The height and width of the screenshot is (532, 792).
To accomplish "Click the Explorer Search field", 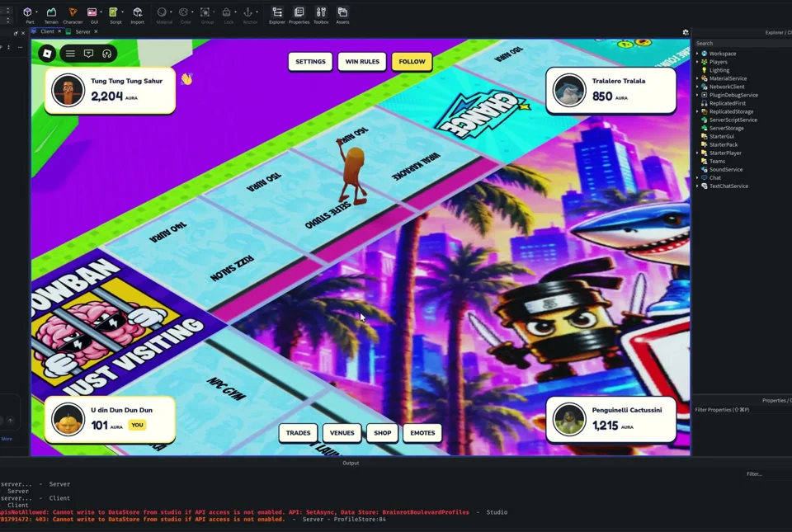I will (x=742, y=44).
